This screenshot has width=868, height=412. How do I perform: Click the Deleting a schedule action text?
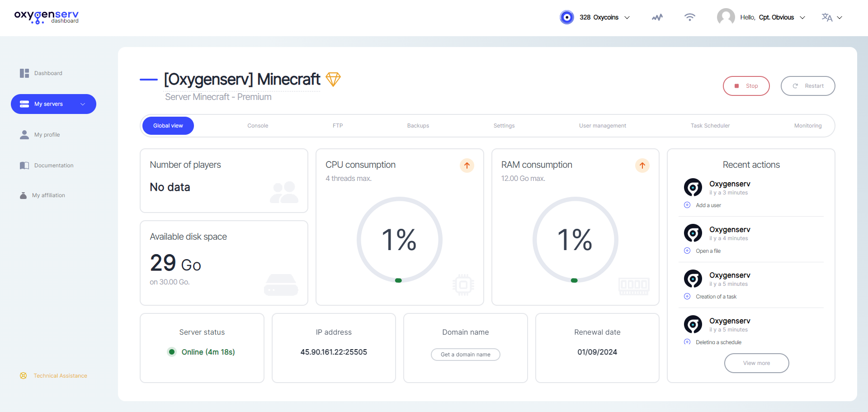tap(718, 342)
